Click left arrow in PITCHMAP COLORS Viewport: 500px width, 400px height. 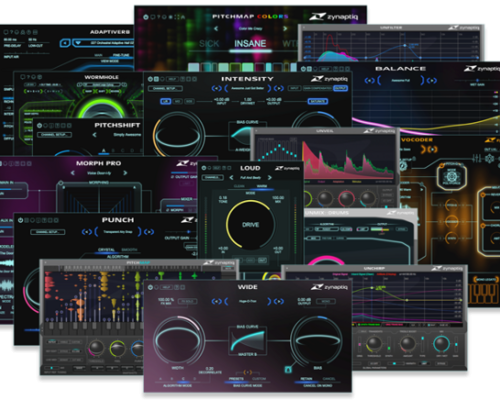click(x=216, y=29)
